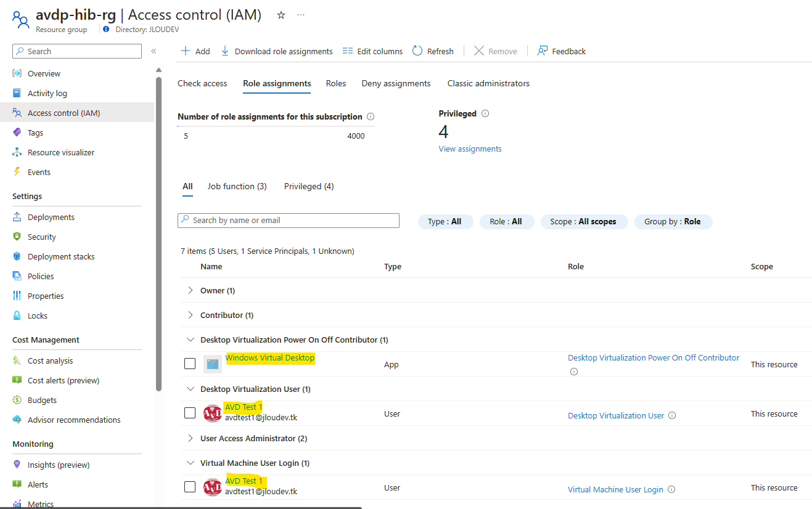The image size is (812, 509).
Task: Click the Deployments icon under Settings
Action: (17, 217)
